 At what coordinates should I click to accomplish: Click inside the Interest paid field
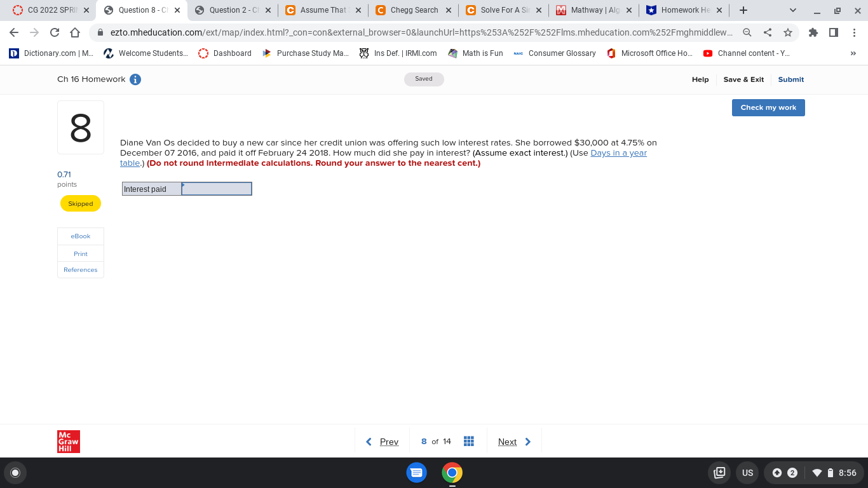[x=216, y=188]
